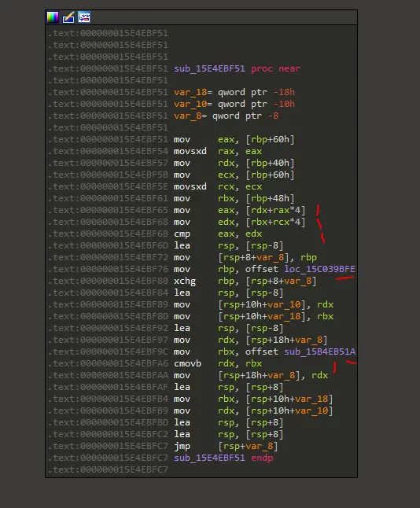
Task: Click the lea instruction at address 15E4EBF6D
Action: [x=228, y=246]
